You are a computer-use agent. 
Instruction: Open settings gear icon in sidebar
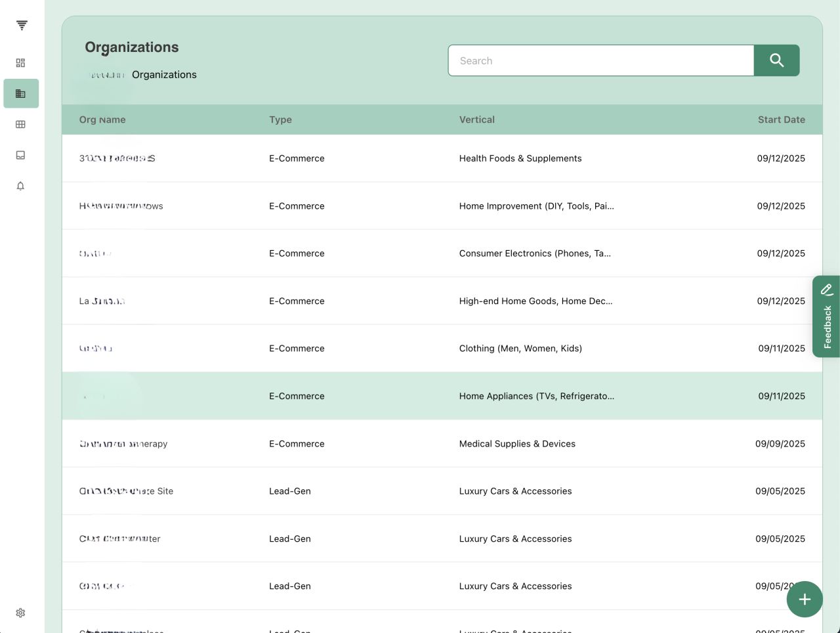(20, 613)
